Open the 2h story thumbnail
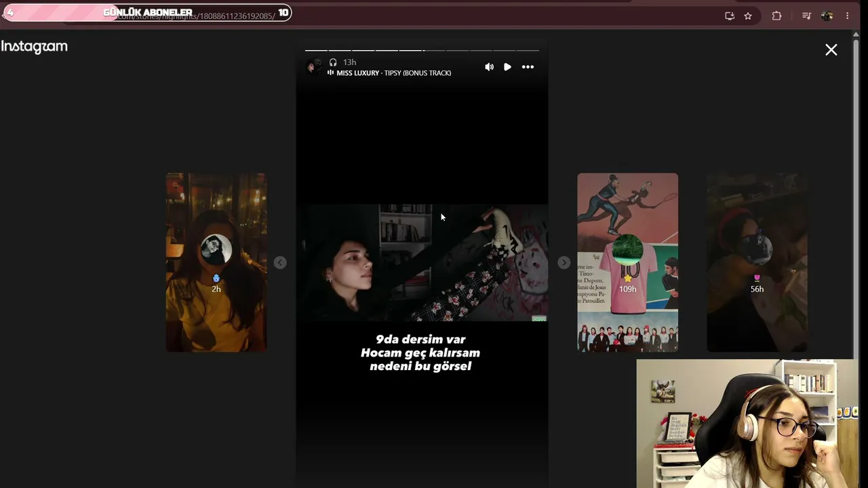868x488 pixels. (x=216, y=262)
